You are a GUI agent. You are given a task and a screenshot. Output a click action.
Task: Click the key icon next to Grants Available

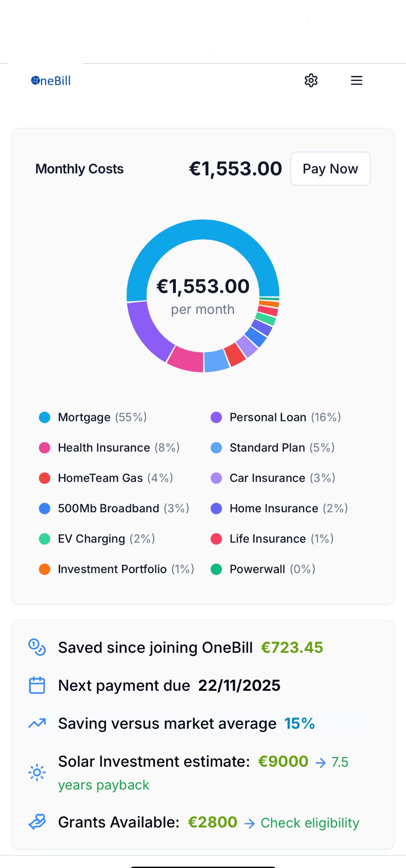point(37,822)
